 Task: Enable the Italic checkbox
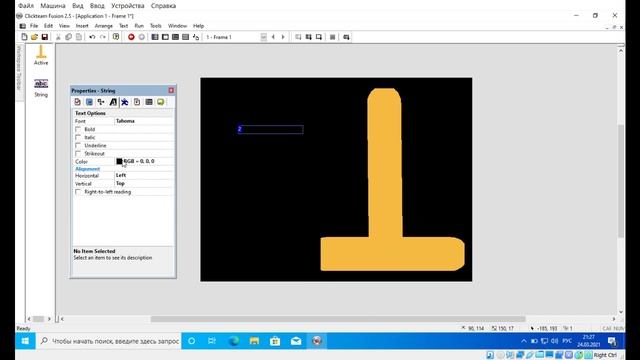point(78,138)
